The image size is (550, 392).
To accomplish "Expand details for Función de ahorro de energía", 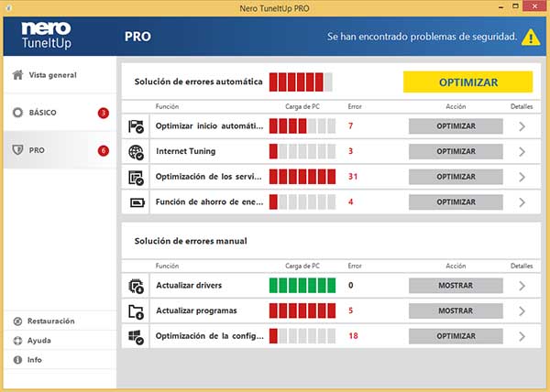I will tap(522, 202).
